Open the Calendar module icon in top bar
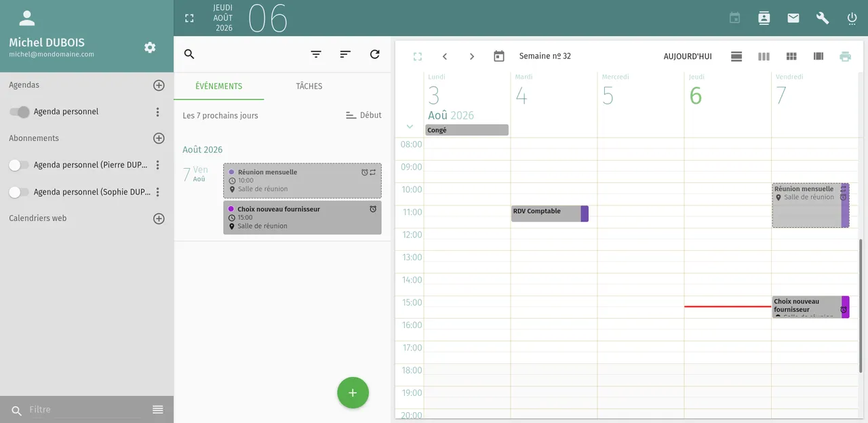This screenshot has height=423, width=868. [734, 18]
